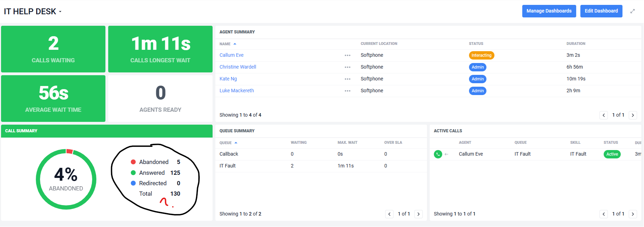
Task: Click the Edit Dashboard button
Action: tap(601, 11)
